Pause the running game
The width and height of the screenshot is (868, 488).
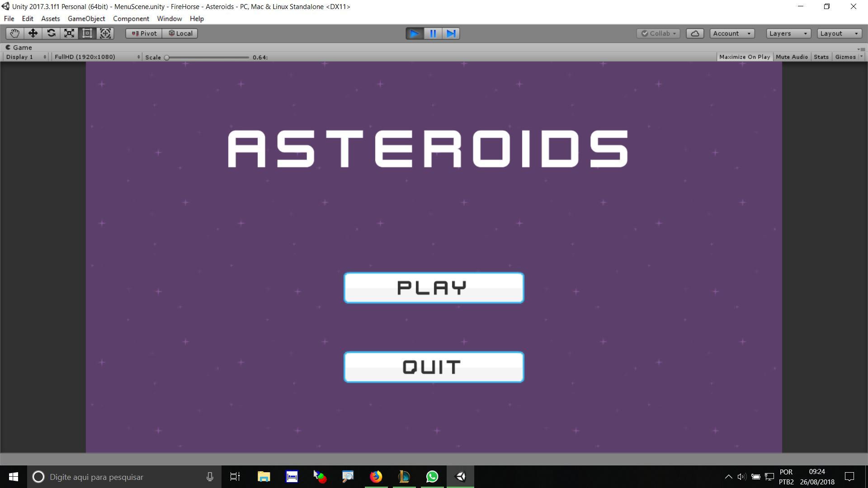tap(433, 33)
